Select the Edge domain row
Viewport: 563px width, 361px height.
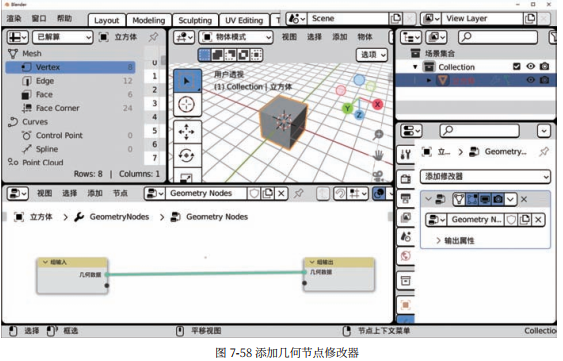[x=70, y=81]
